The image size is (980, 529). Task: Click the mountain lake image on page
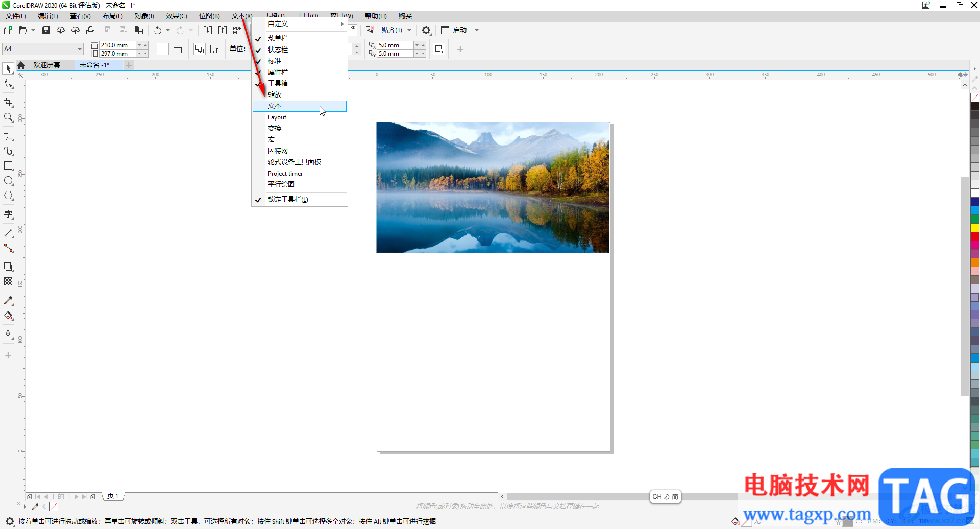(493, 187)
